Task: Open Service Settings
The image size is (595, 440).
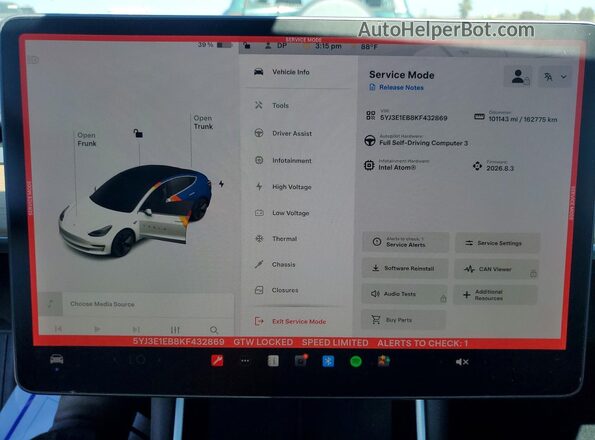Action: tap(497, 243)
